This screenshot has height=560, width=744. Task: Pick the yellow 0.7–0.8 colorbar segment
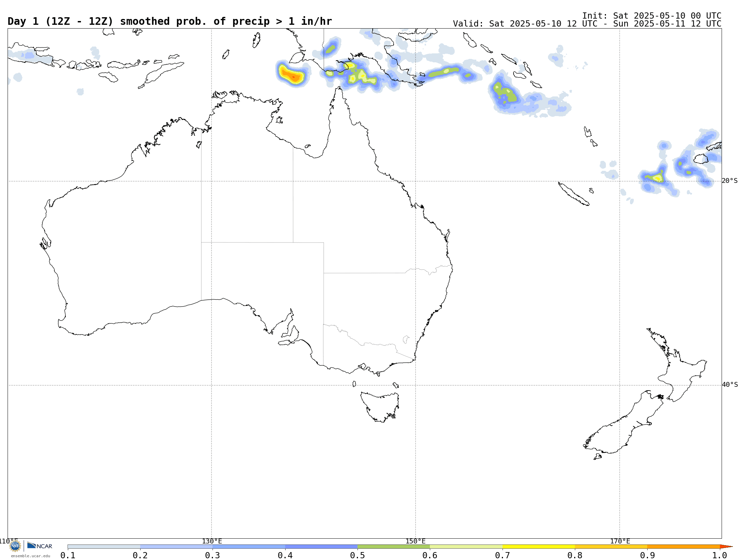click(x=539, y=547)
